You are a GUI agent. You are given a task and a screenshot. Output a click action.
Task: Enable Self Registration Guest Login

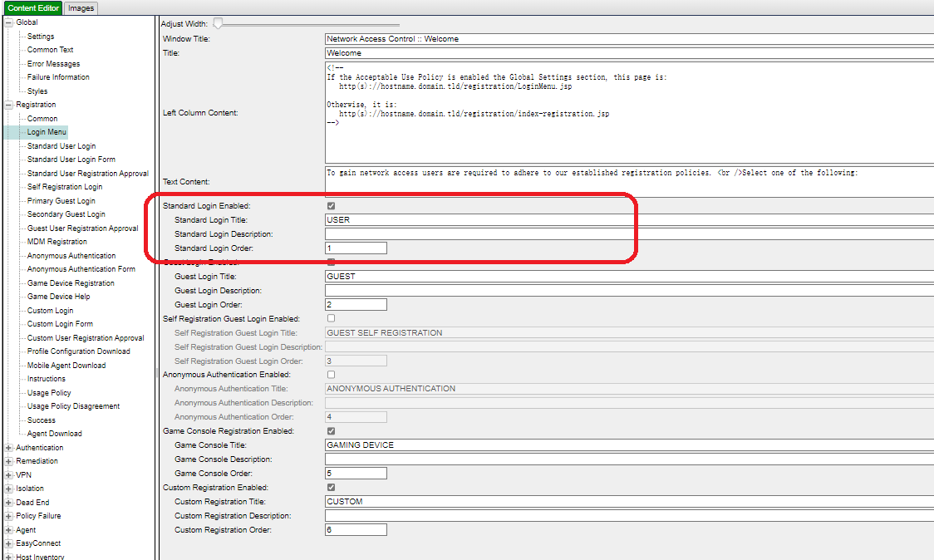[x=332, y=318]
